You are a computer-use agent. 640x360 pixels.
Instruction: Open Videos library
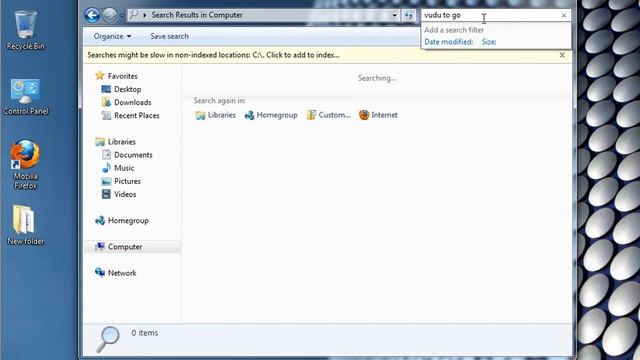[x=125, y=194]
